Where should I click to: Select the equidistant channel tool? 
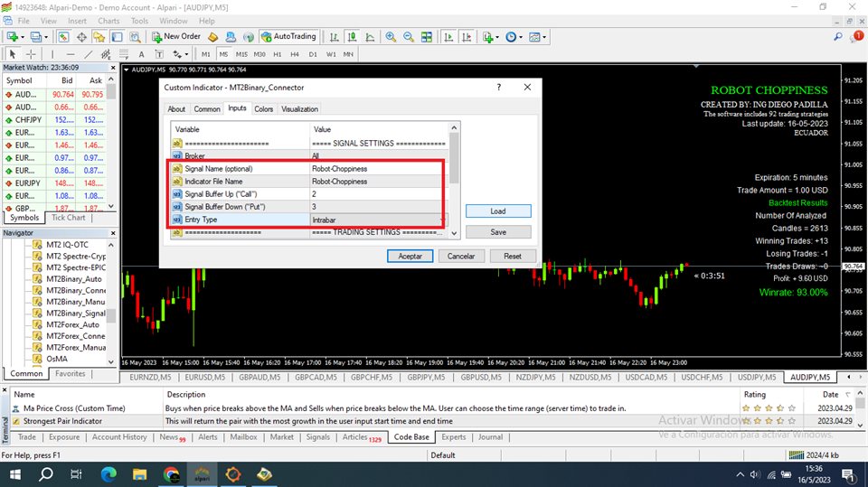pyautogui.click(x=106, y=53)
